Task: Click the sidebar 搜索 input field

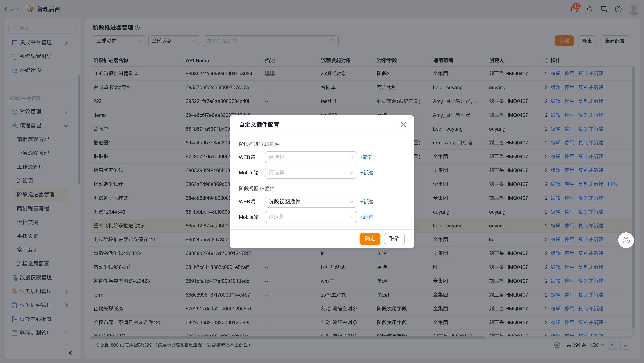Action: click(x=42, y=28)
